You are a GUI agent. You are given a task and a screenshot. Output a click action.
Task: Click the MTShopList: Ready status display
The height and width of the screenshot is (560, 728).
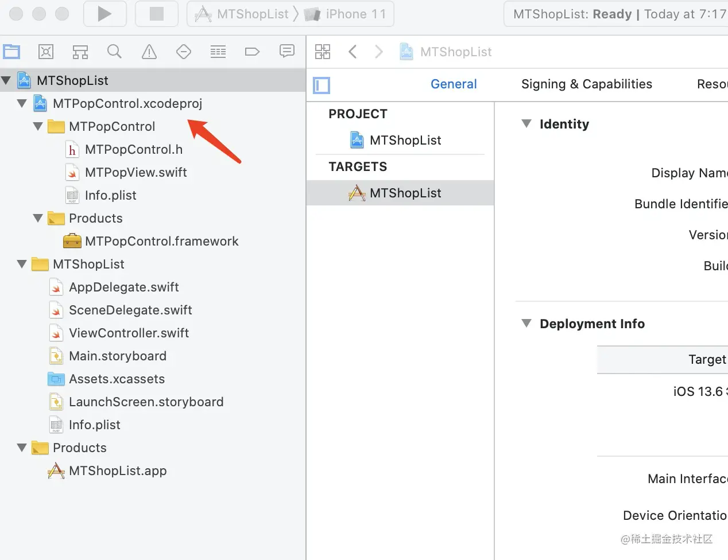click(x=615, y=14)
